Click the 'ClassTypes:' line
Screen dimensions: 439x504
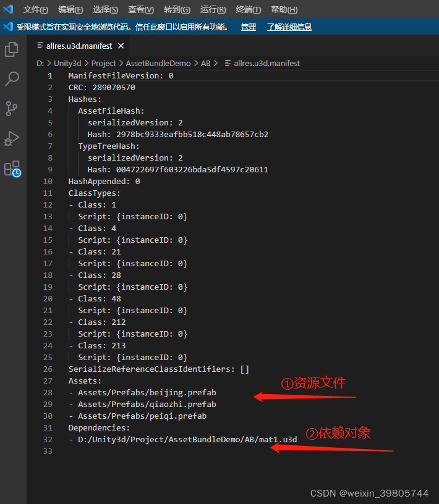coord(95,193)
